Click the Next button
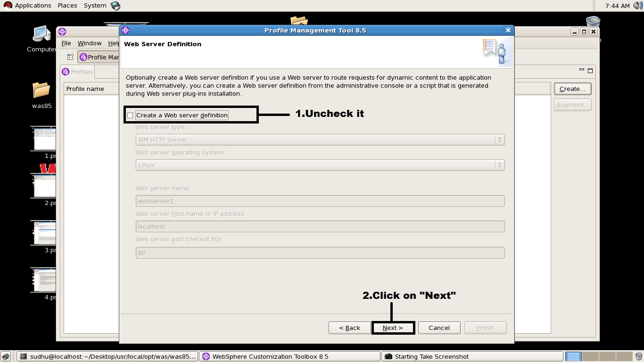This screenshot has height=362, width=644. click(x=393, y=328)
